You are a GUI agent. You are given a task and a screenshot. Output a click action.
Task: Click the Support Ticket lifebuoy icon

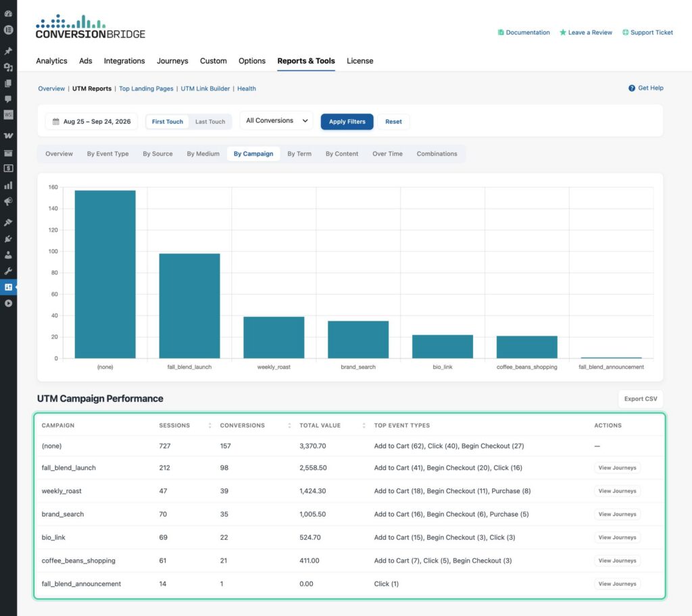tap(625, 32)
